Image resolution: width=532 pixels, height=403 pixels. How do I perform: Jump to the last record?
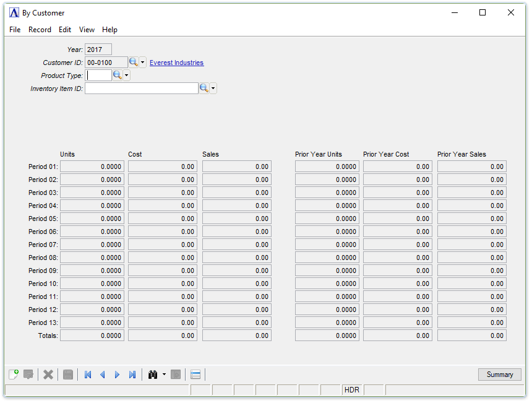(x=132, y=375)
